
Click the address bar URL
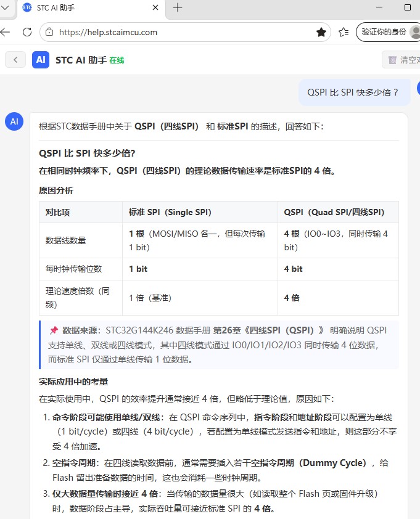point(108,32)
